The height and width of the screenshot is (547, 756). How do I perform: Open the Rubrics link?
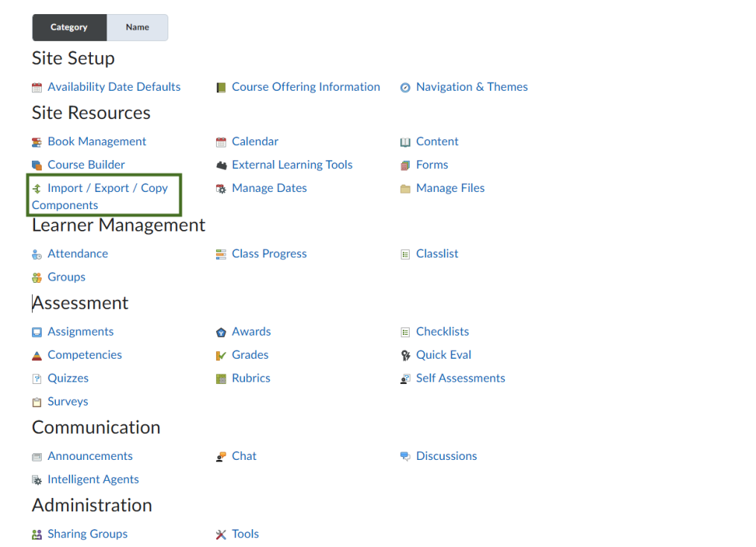pos(251,378)
